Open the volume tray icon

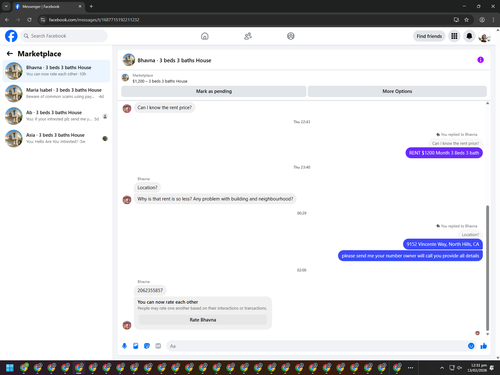460,368
